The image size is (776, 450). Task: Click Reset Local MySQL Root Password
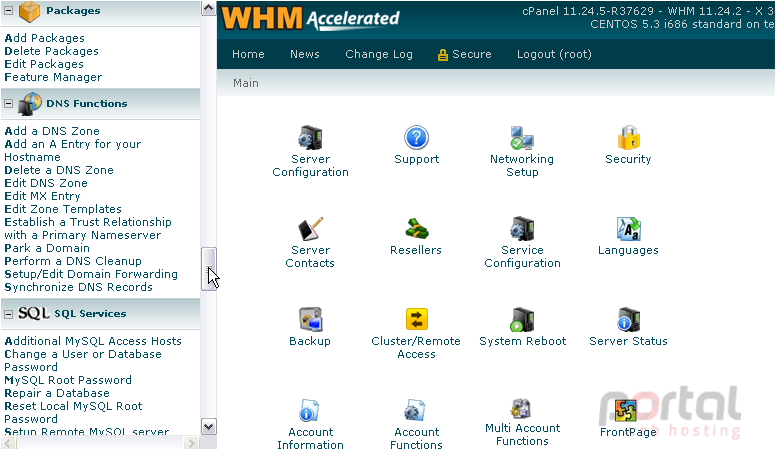pos(73,412)
